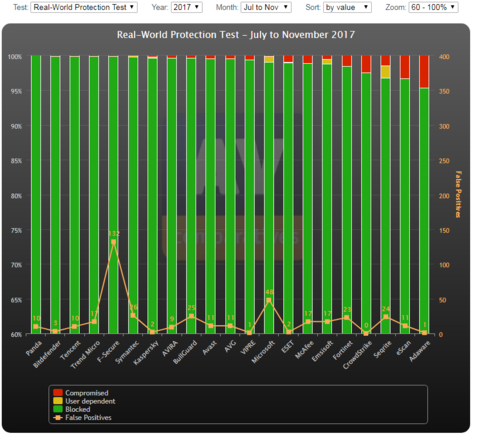Screen dimensions: 500x434
Task: Open the Sort by value dropdown
Action: [347, 7]
